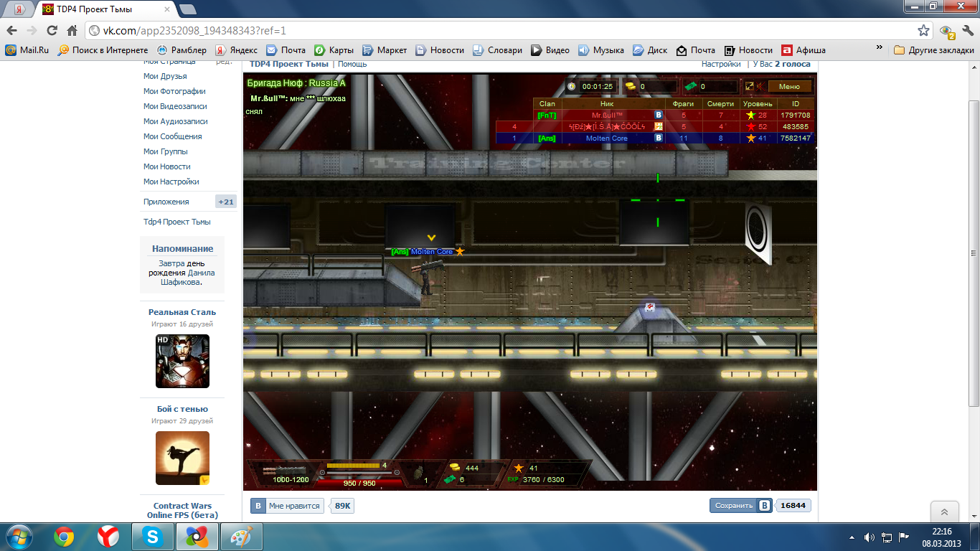Click the orange network icon in row 483585
The width and height of the screenshot is (980, 551).
[x=658, y=126]
